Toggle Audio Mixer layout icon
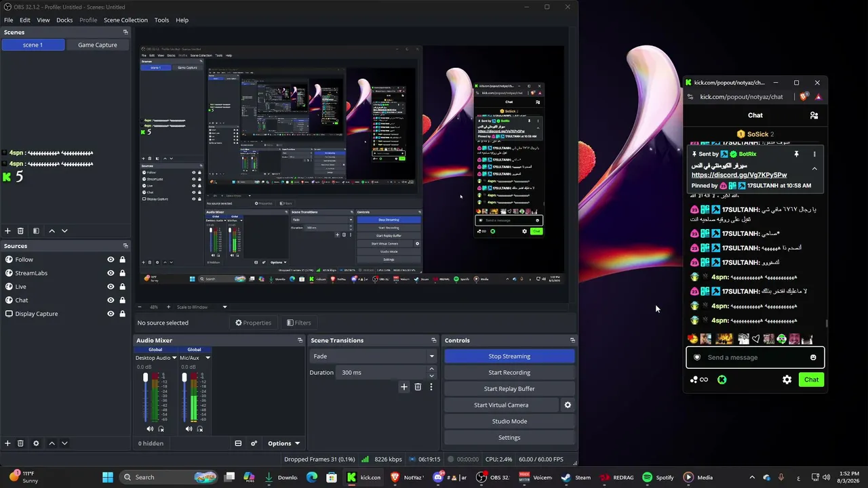This screenshot has height=488, width=868. coord(238,443)
